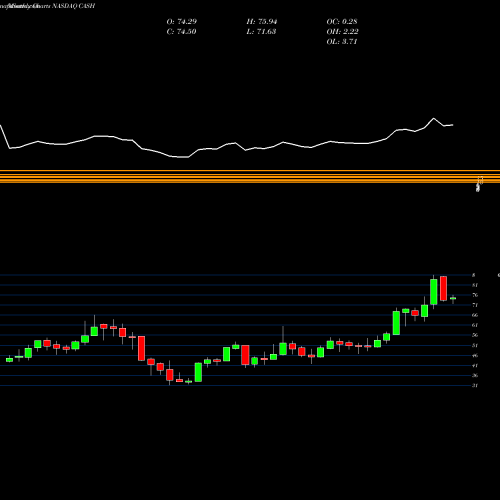Click the 81 price axis label
This screenshot has height=500, width=500.
tap(475, 285)
